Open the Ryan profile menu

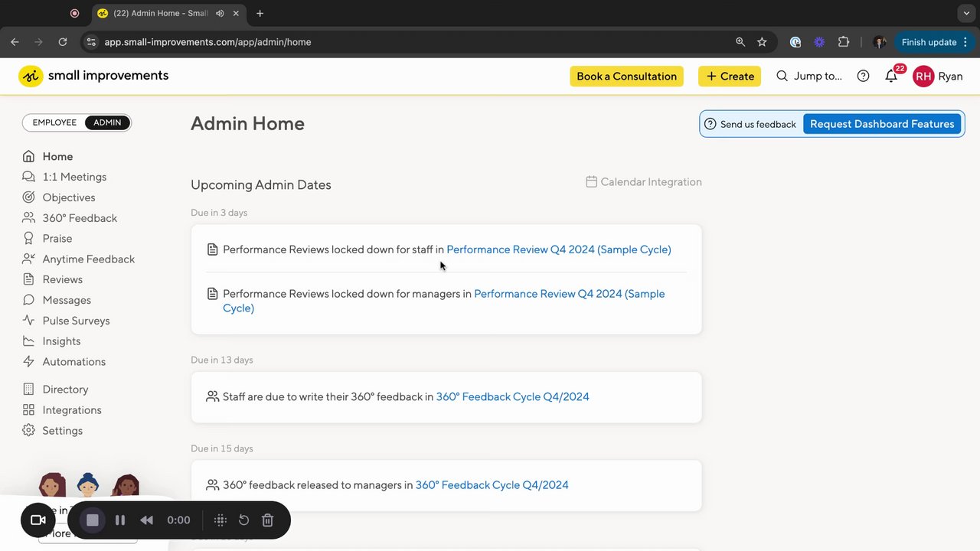(938, 77)
